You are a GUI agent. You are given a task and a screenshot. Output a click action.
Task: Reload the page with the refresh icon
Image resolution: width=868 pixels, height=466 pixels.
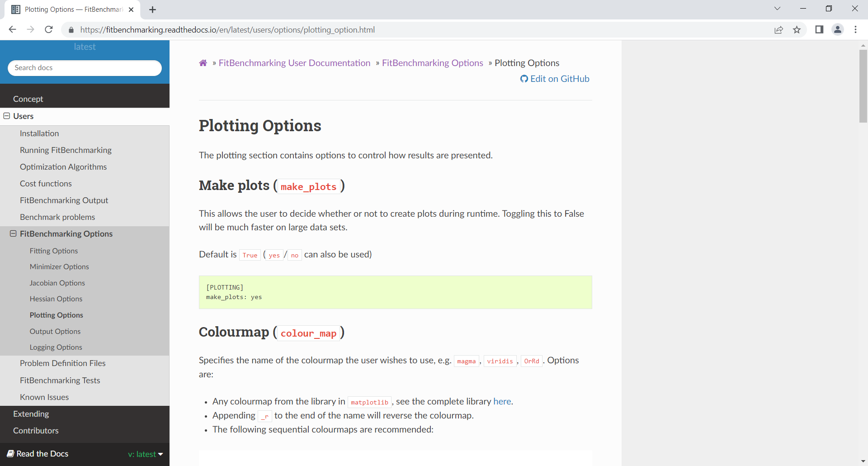tap(49, 29)
